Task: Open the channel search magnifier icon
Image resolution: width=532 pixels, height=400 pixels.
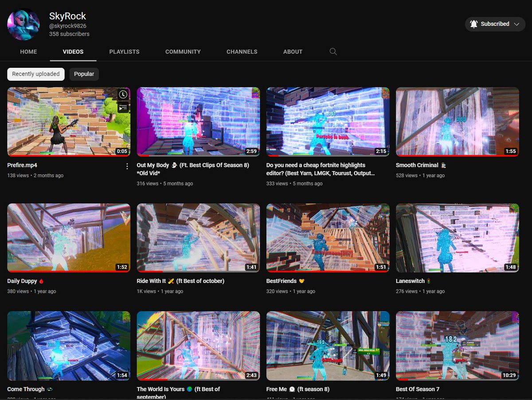Action: click(333, 52)
